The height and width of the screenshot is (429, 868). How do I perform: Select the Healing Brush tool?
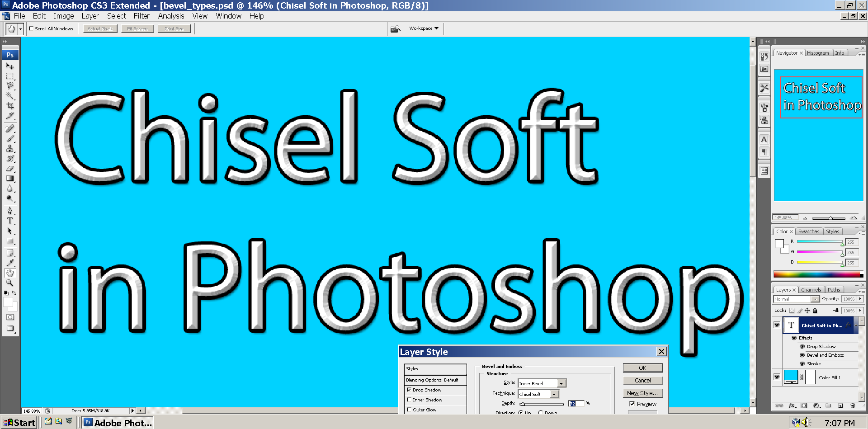click(x=9, y=128)
